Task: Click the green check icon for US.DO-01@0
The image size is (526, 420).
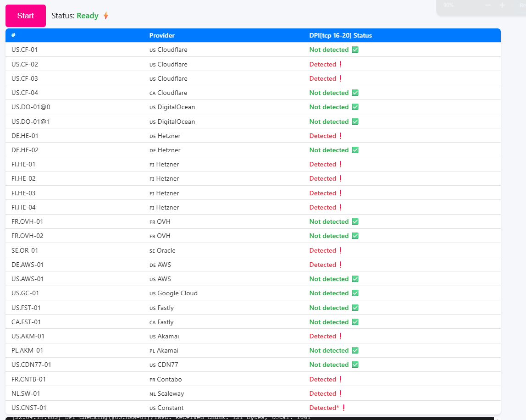Action: (355, 107)
